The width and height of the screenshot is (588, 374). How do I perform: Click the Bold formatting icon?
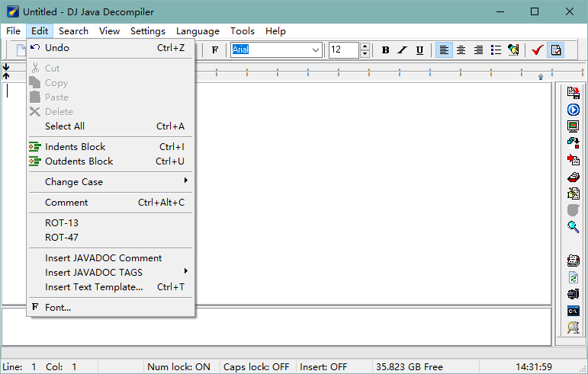[385, 50]
